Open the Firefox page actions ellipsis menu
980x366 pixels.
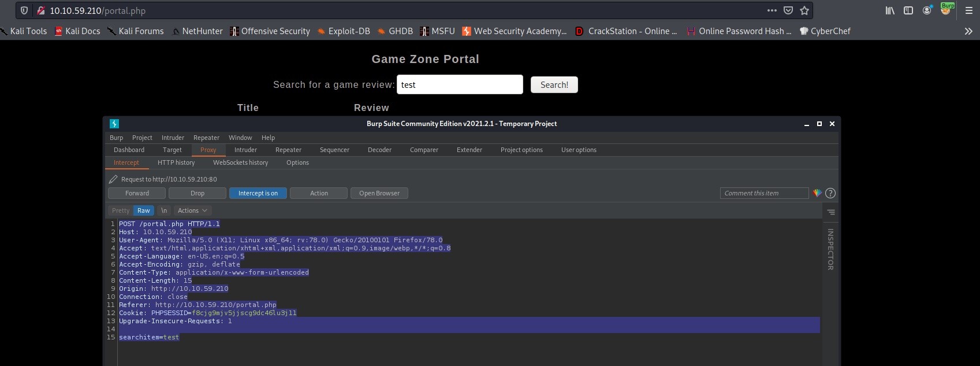tap(772, 10)
